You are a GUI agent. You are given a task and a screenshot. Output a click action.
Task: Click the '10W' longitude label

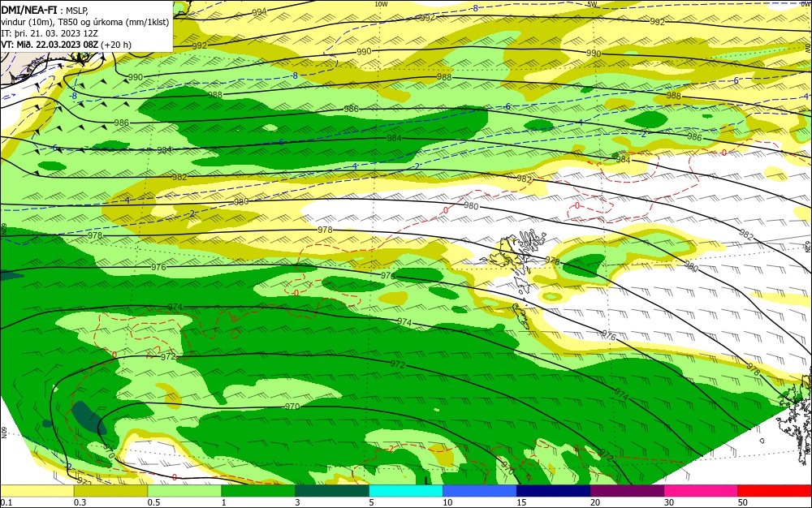(381, 4)
